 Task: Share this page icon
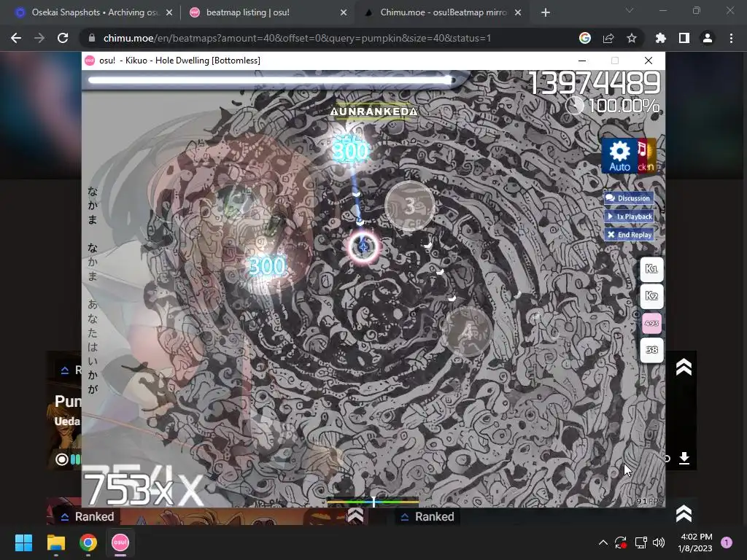click(x=608, y=38)
